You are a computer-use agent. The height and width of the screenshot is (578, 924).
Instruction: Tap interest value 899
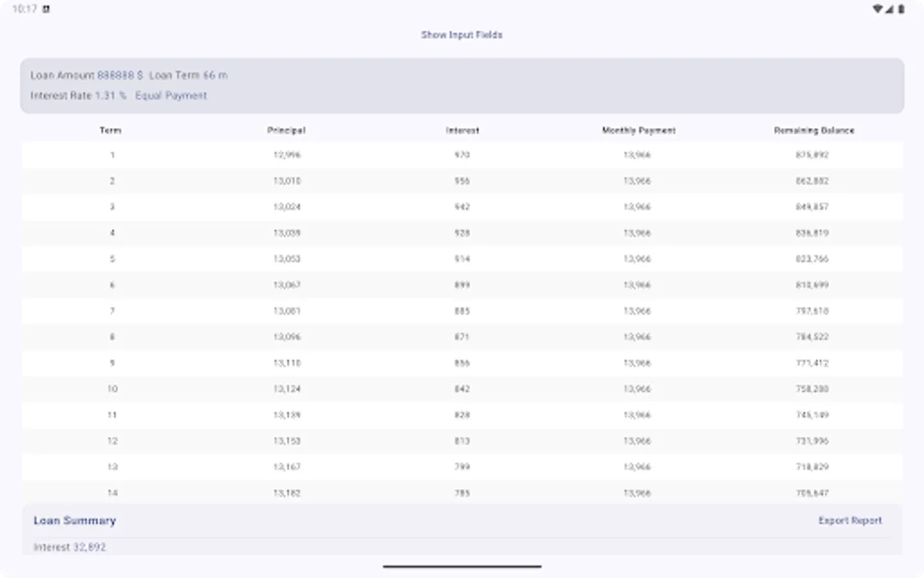[462, 285]
